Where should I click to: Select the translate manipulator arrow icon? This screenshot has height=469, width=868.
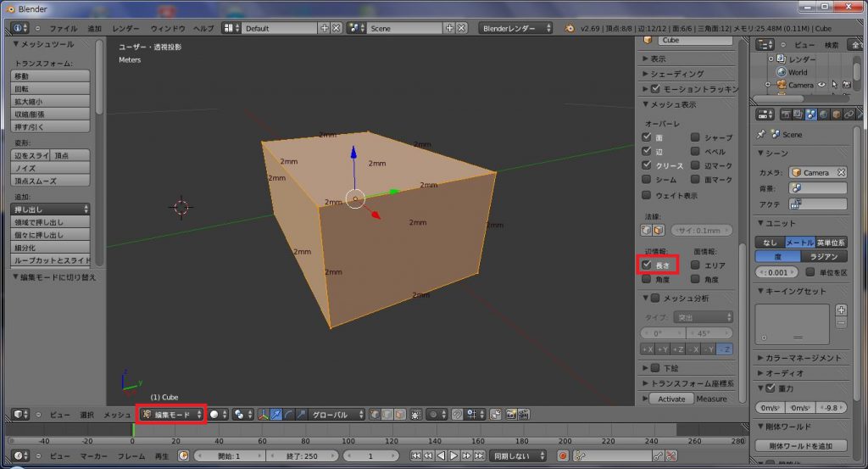point(275,414)
